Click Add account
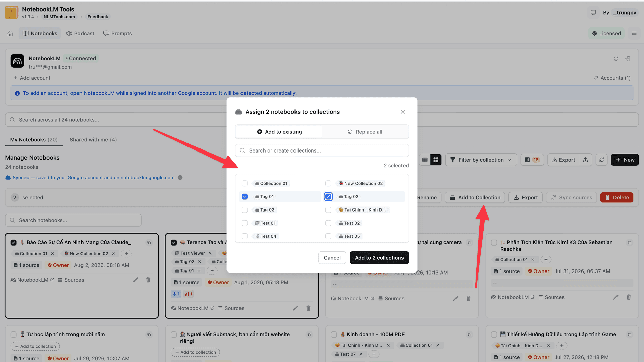The image size is (644, 362). click(x=32, y=78)
